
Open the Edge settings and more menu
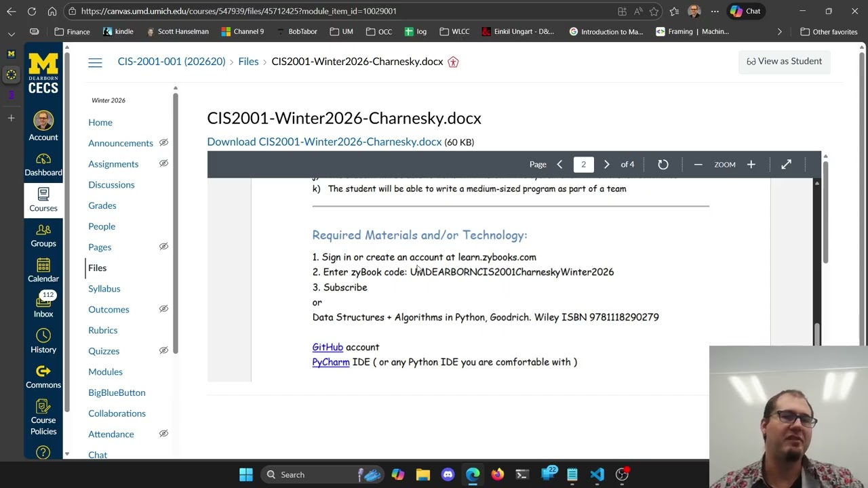[715, 11]
